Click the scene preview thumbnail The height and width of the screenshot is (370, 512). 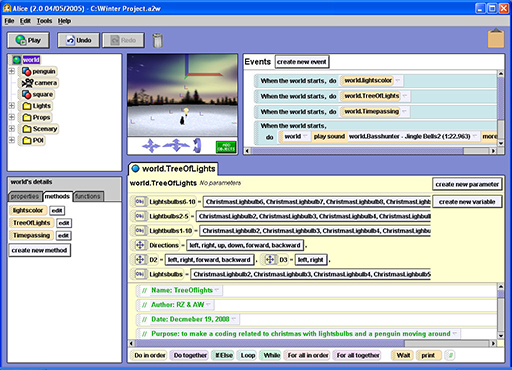coord(182,95)
